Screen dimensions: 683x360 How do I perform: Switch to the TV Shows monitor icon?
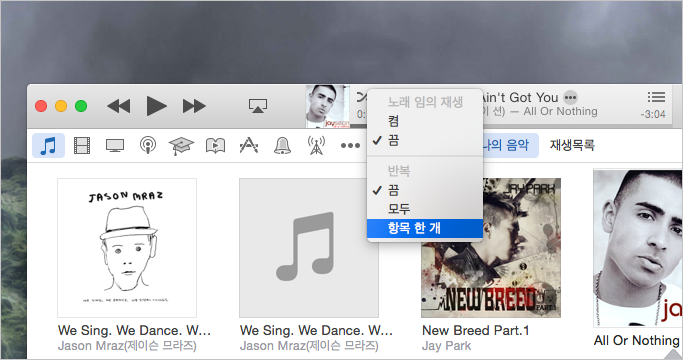[115, 145]
